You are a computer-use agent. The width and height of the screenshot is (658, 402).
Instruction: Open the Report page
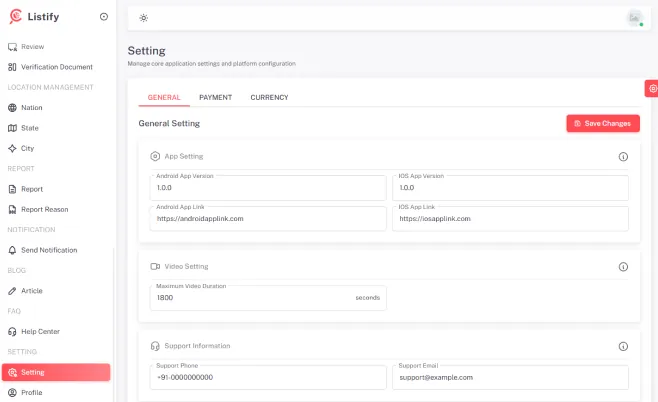click(56, 189)
